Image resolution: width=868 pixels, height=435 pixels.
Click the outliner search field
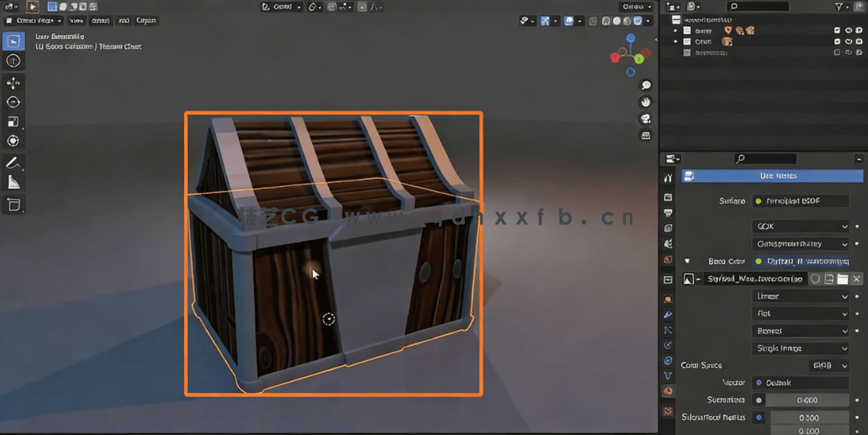pos(758,6)
